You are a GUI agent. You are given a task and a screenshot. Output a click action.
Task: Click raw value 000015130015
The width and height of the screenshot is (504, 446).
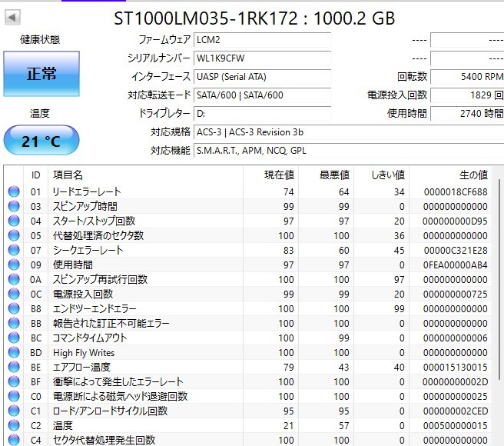pyautogui.click(x=456, y=368)
